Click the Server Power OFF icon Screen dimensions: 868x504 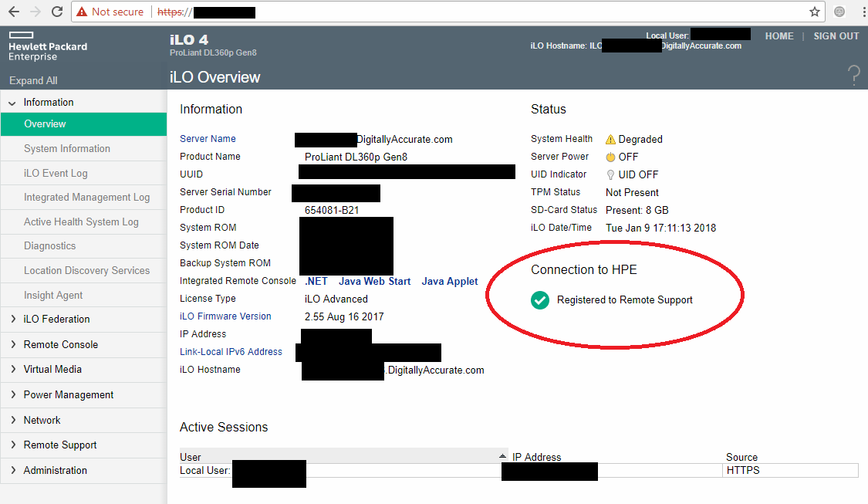point(610,157)
